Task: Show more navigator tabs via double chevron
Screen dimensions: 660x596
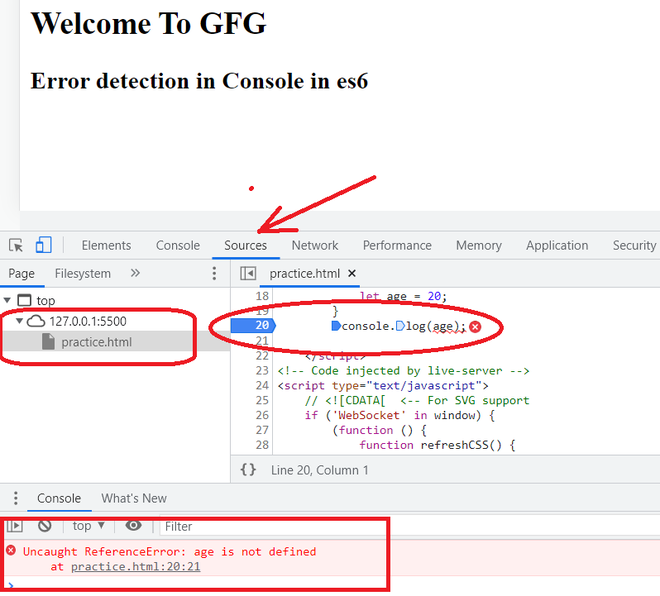Action: click(x=135, y=273)
